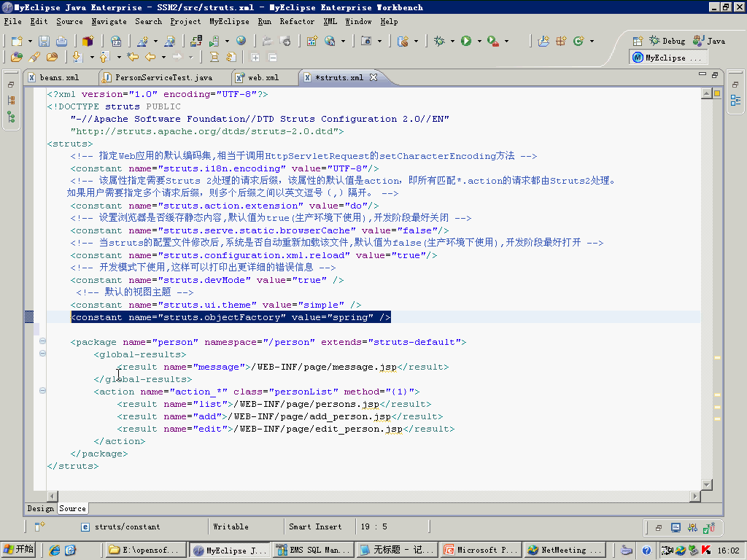Click the Writable status field
The width and height of the screenshot is (747, 560).
(231, 526)
